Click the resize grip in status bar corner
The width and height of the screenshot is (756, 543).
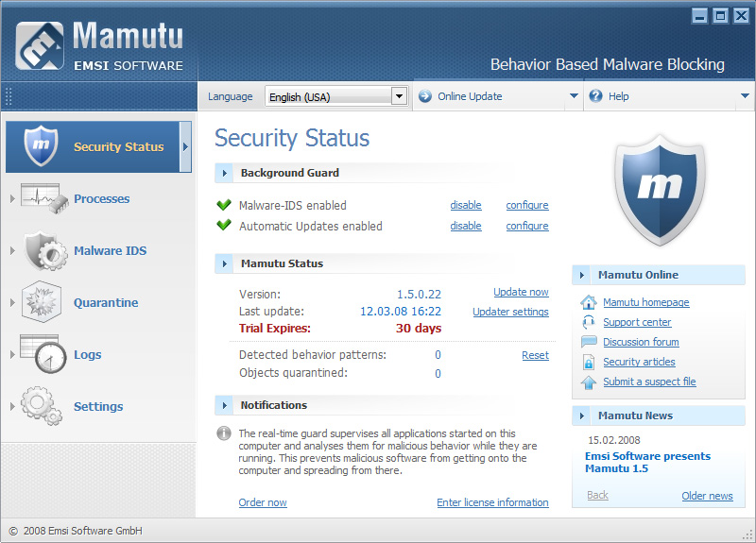point(747,535)
